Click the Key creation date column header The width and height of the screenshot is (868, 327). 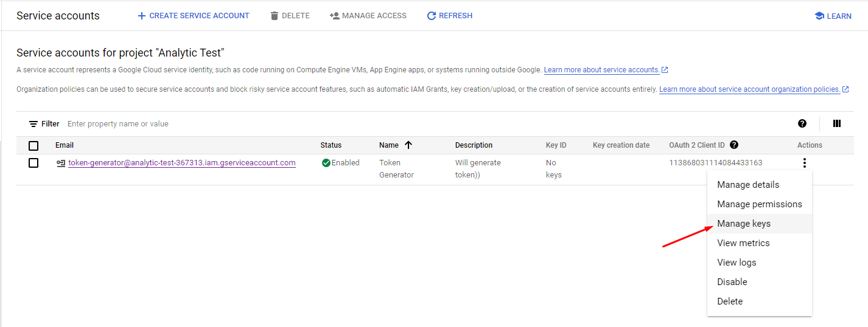tap(621, 145)
